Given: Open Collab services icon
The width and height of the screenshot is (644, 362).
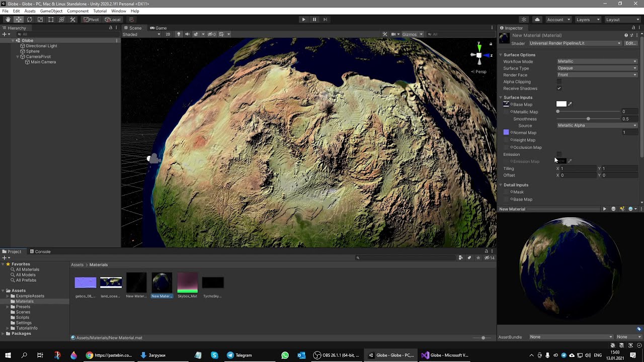Looking at the screenshot, I should (524, 20).
